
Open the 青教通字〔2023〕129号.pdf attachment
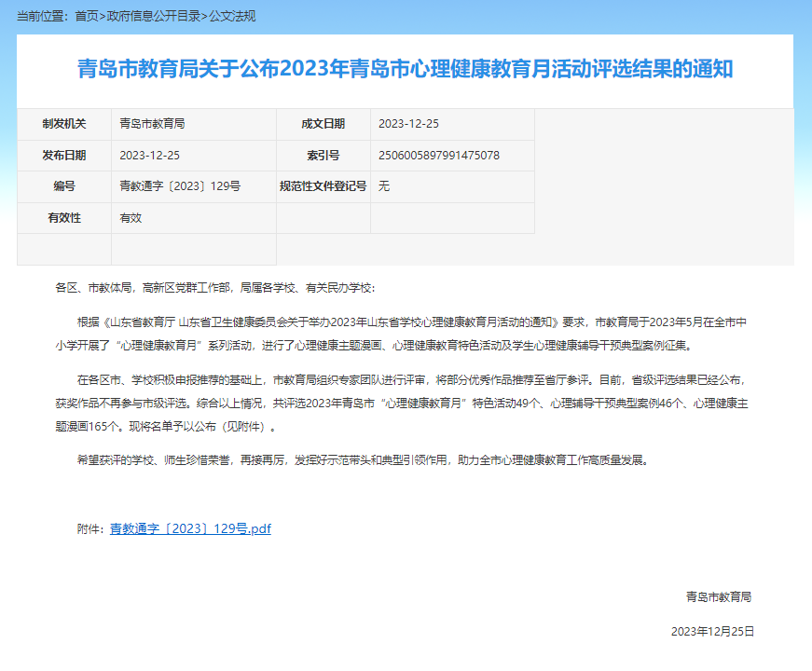(190, 528)
